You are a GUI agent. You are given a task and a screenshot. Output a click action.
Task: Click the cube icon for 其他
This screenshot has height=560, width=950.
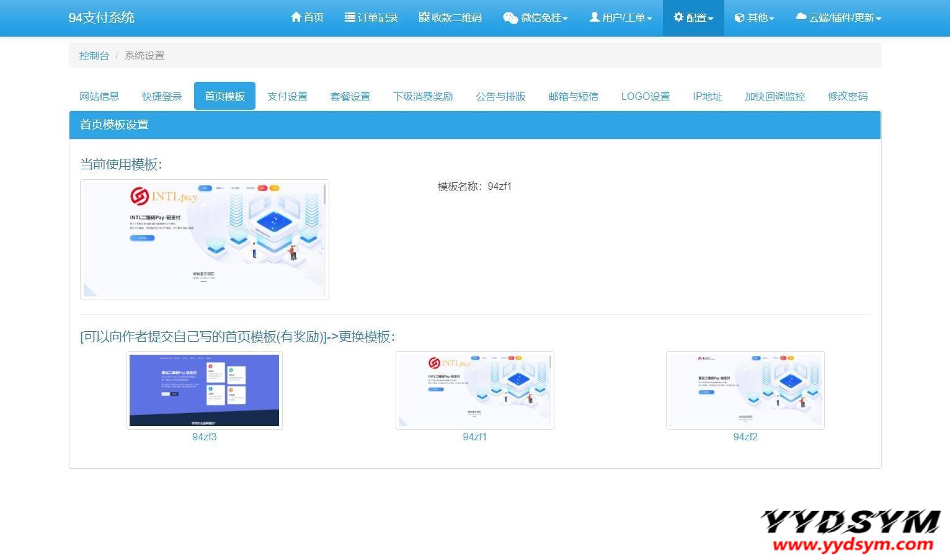pyautogui.click(x=739, y=18)
